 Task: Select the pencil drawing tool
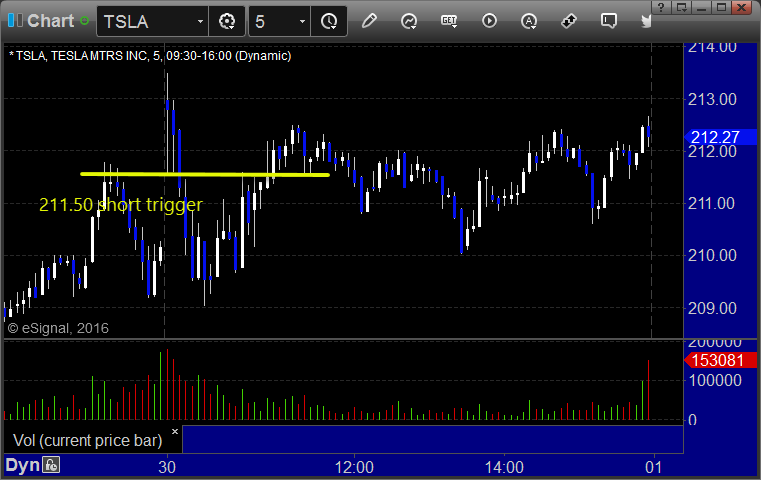coord(369,21)
